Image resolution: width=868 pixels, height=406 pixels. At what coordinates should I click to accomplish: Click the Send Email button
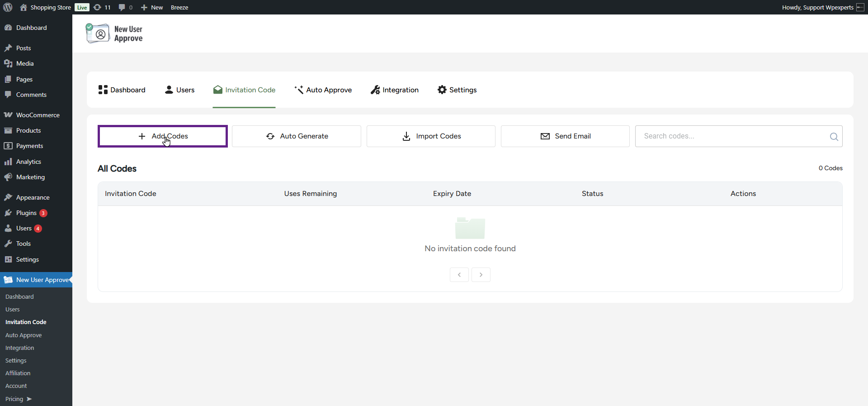pos(565,136)
